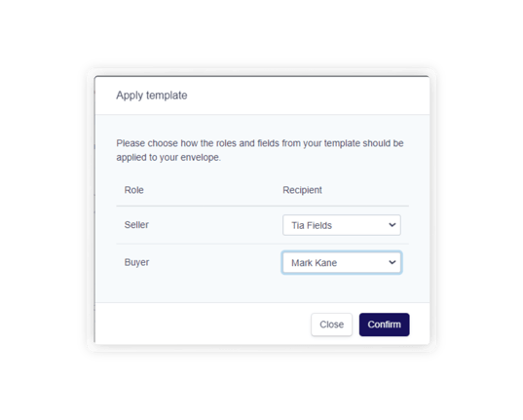This screenshot has height=420, width=523.
Task: Select the Seller role label
Action: (x=136, y=225)
